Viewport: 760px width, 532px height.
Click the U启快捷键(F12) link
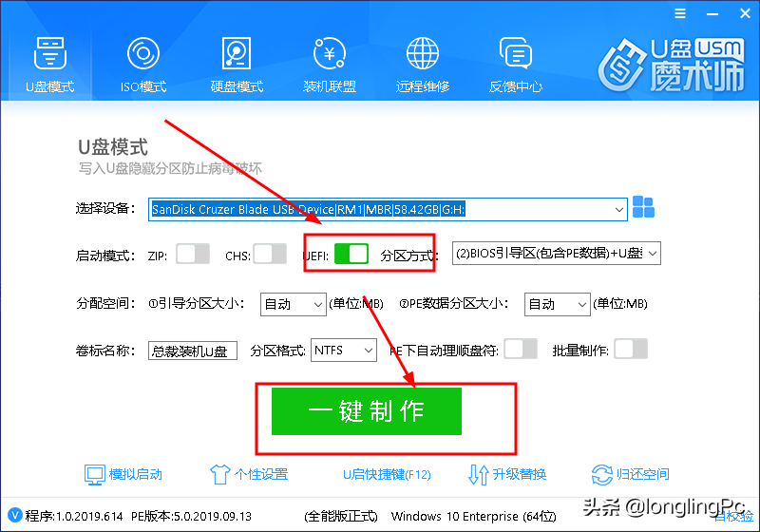point(387,474)
